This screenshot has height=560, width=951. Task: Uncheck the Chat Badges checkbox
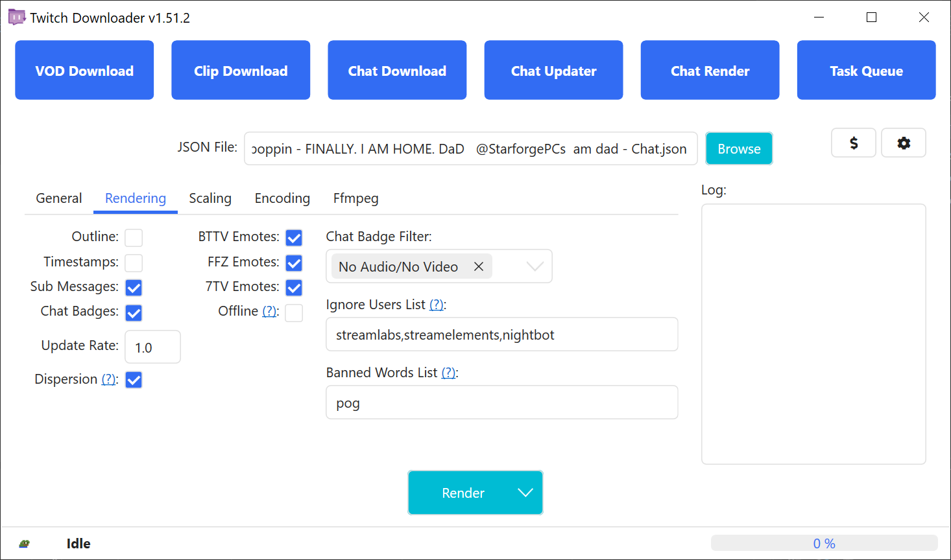tap(134, 312)
